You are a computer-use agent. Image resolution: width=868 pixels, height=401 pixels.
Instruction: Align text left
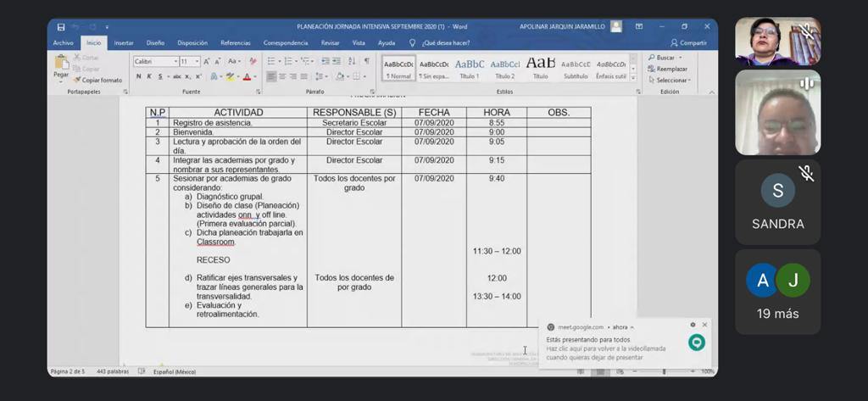271,76
